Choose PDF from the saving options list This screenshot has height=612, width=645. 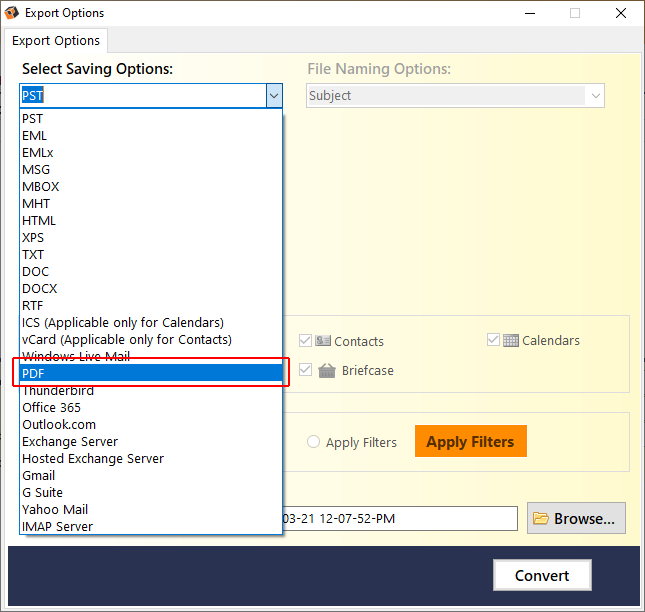pyautogui.click(x=151, y=373)
